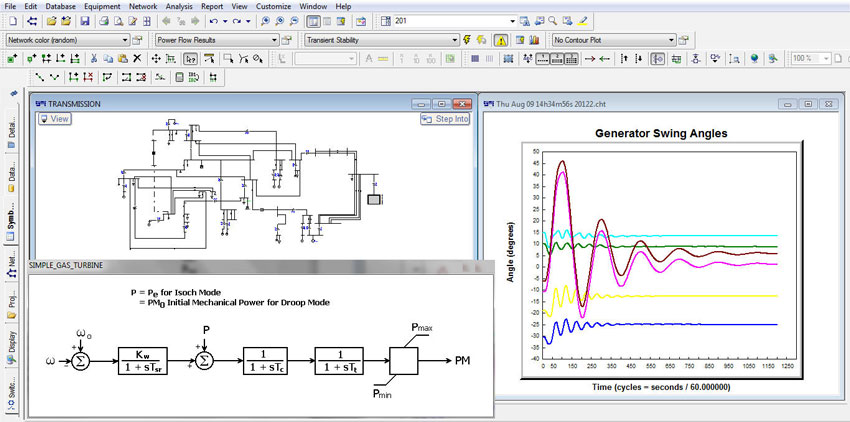850x422 pixels.
Task: Toggle the yellow warning triangle button
Action: click(x=501, y=40)
